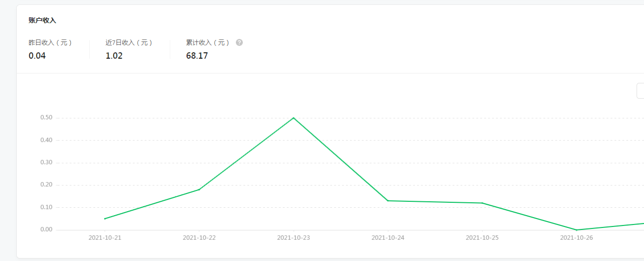This screenshot has height=261, width=644.
Task: Click the 累计收入 total 68.17
Action: click(x=197, y=56)
